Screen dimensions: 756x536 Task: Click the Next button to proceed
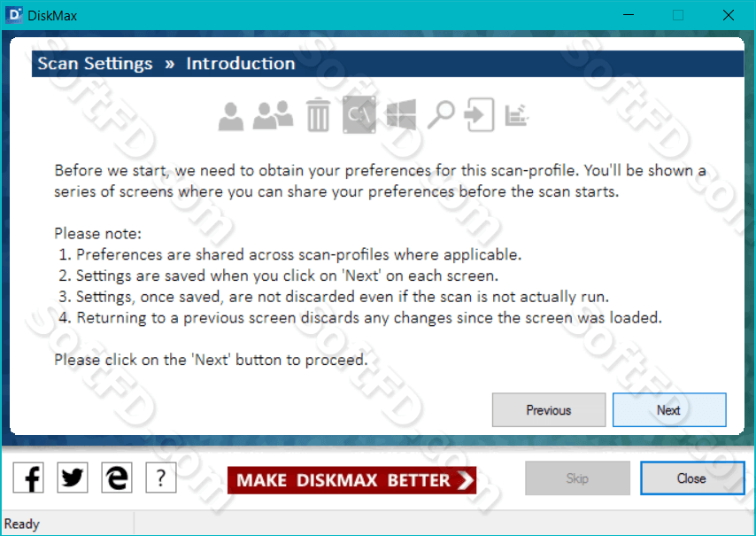tap(669, 410)
